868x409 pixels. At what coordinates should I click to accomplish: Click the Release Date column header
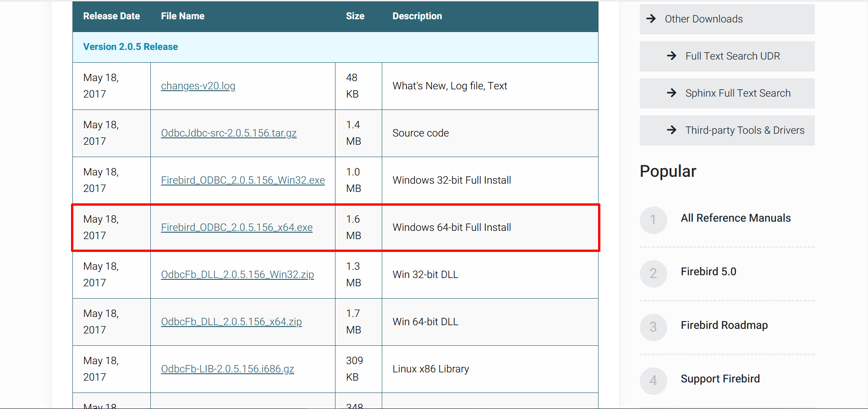coord(111,16)
